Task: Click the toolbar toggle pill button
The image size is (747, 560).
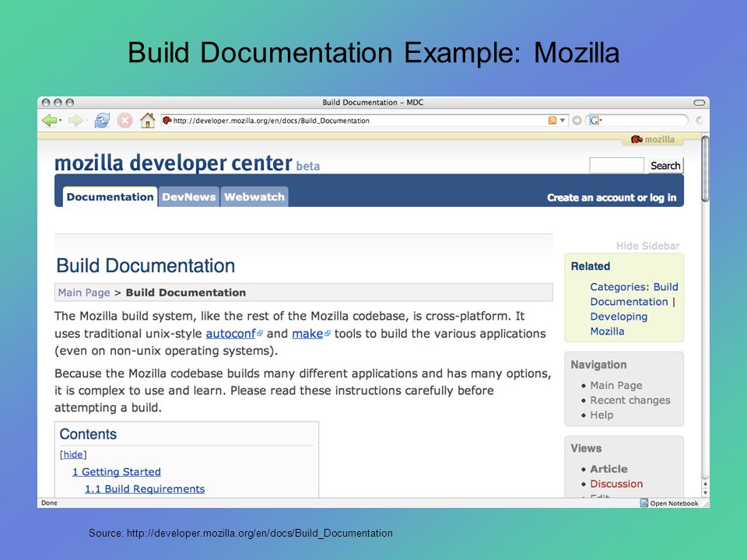Action: (x=699, y=103)
